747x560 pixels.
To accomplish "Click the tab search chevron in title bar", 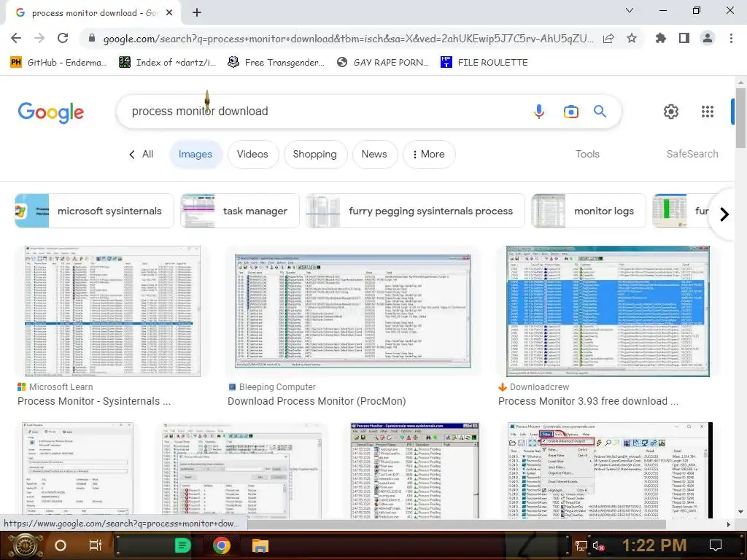I will click(630, 10).
